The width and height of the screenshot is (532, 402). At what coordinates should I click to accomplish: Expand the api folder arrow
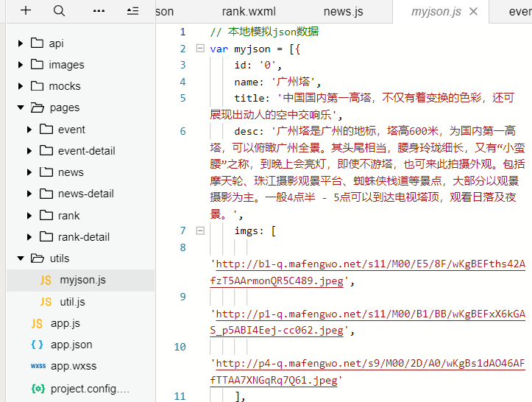click(x=21, y=43)
